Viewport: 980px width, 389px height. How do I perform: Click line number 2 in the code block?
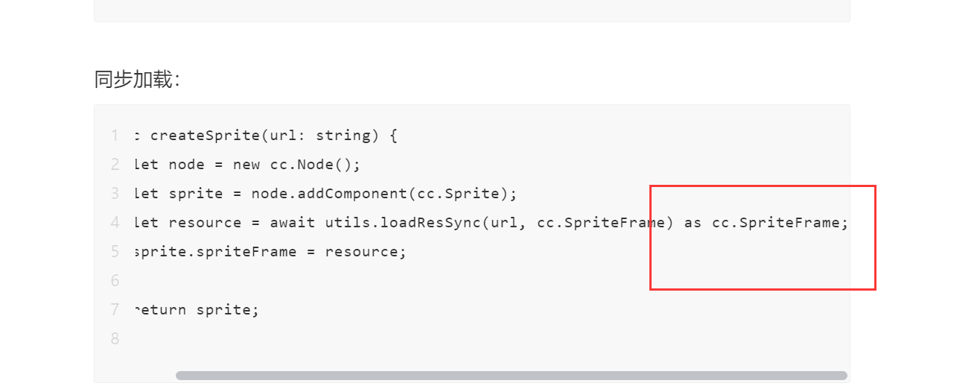[115, 165]
